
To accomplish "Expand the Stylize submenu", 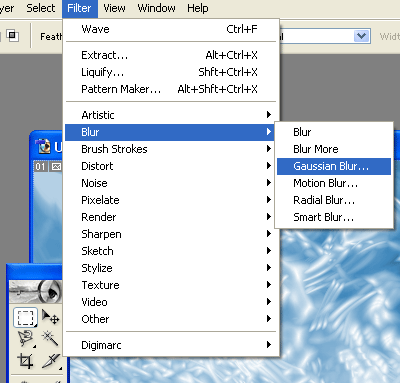I will click(x=170, y=268).
